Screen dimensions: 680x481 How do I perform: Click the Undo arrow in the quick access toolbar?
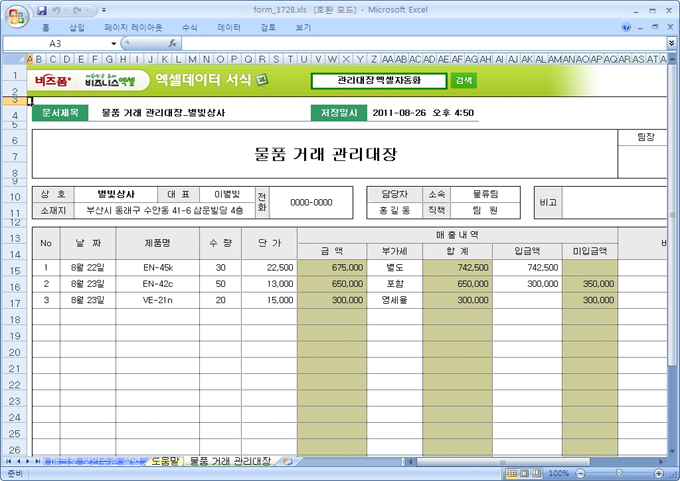click(x=60, y=10)
